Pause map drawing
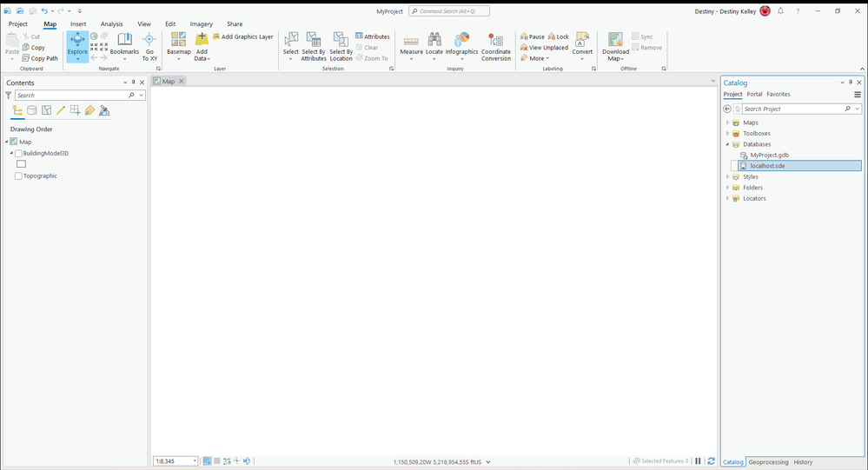 point(698,461)
